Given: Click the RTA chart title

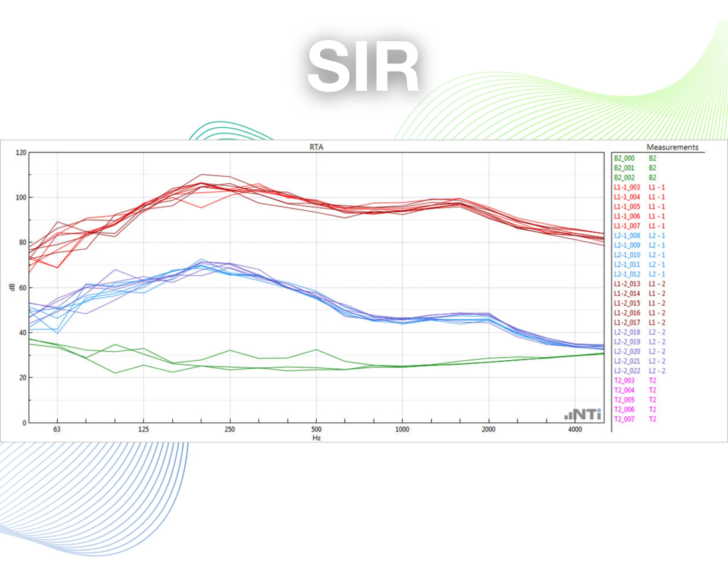Looking at the screenshot, I should (x=316, y=147).
